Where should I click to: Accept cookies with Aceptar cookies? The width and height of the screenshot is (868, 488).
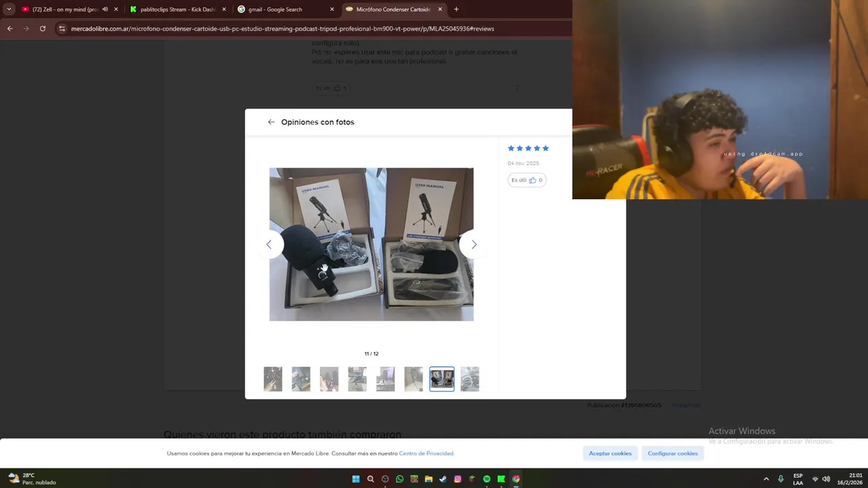tap(610, 453)
